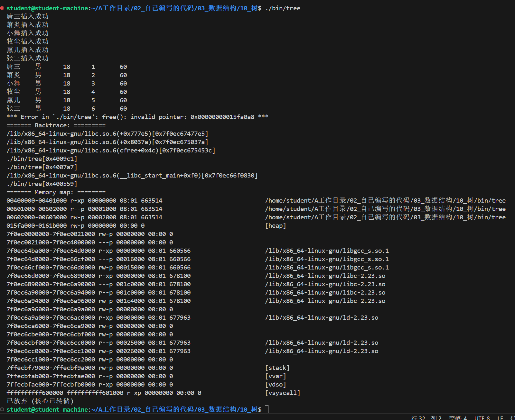The width and height of the screenshot is (515, 420).
Task: Click the [vdso] label
Action: (x=276, y=384)
